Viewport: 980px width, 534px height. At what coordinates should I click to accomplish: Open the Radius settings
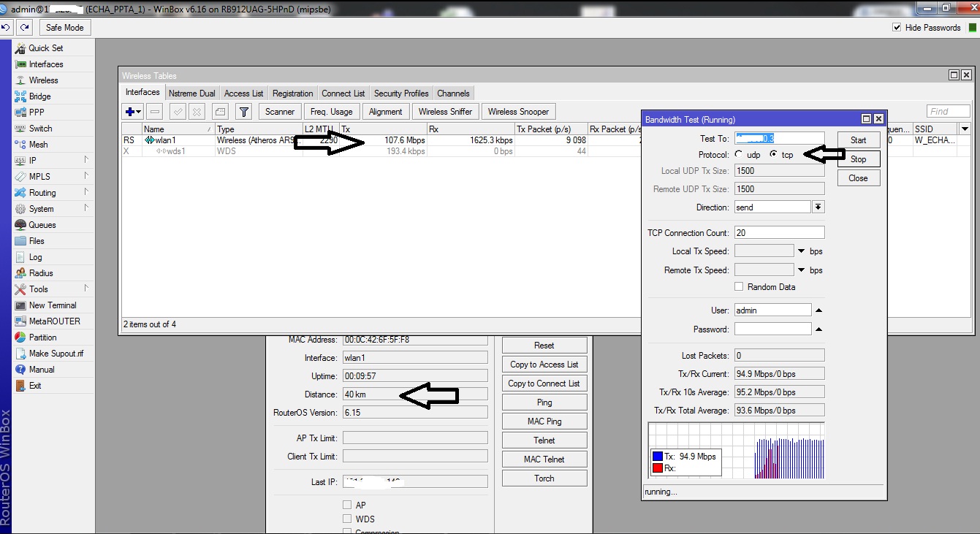pos(41,273)
